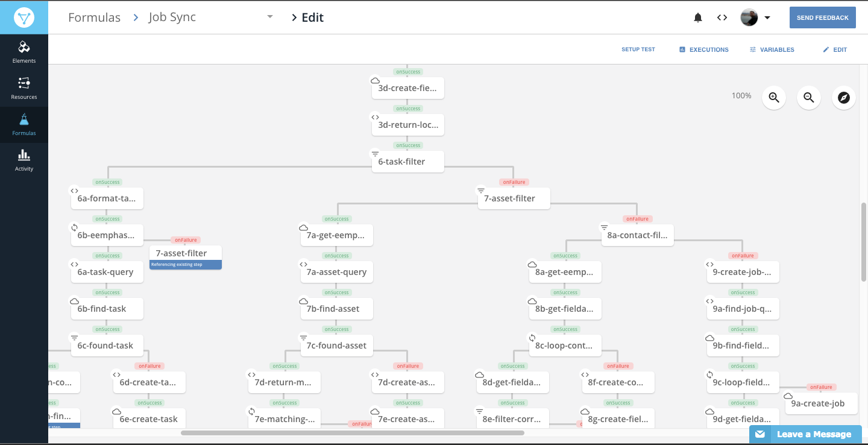This screenshot has width=868, height=445.
Task: Click the notification bell icon
Action: pos(697,17)
